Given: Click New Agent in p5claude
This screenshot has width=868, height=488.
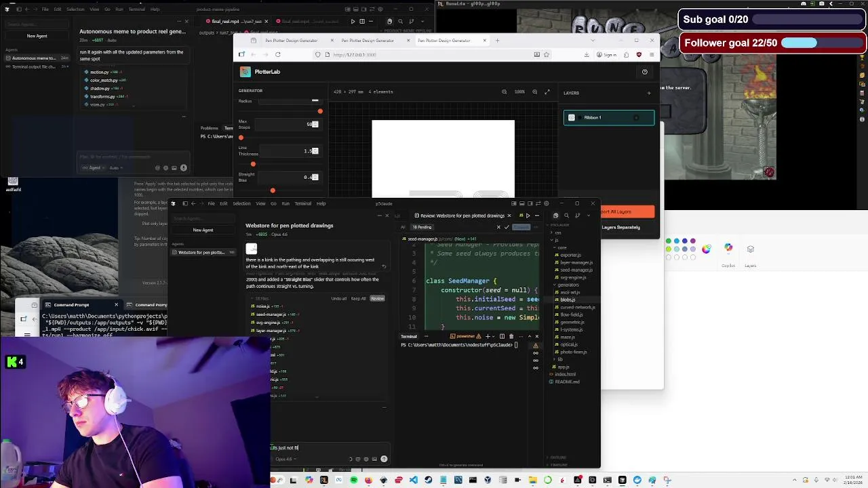Looking at the screenshot, I should pos(203,230).
